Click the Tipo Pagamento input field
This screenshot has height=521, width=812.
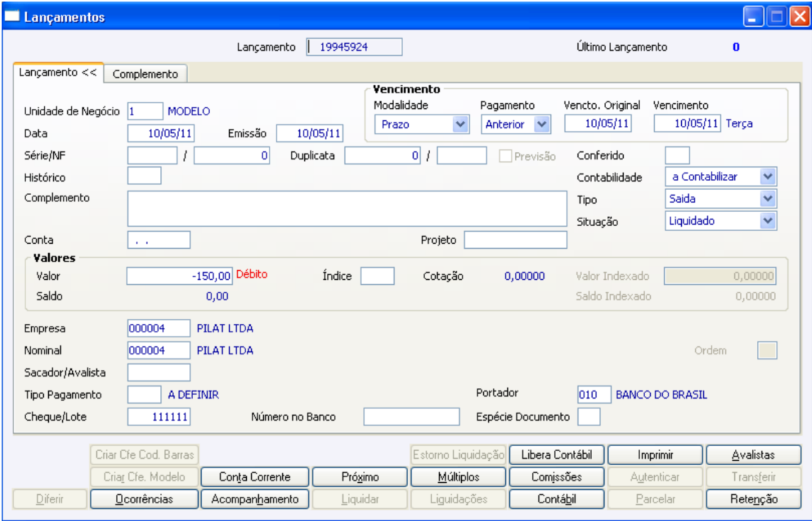[x=144, y=394]
